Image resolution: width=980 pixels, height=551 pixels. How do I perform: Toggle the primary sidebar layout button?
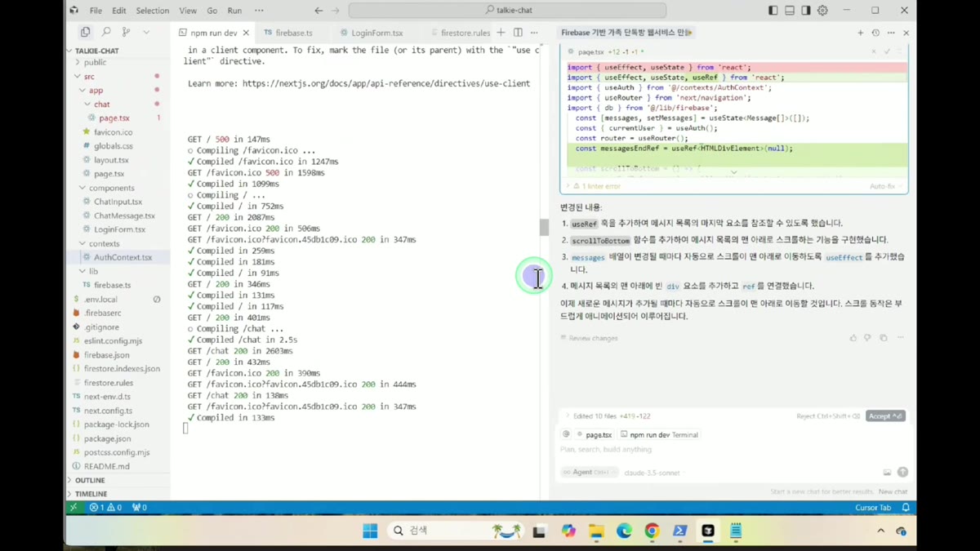[x=773, y=11]
